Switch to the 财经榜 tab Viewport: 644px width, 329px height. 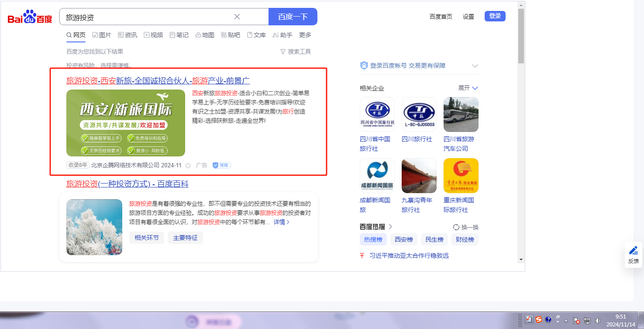[465, 239]
